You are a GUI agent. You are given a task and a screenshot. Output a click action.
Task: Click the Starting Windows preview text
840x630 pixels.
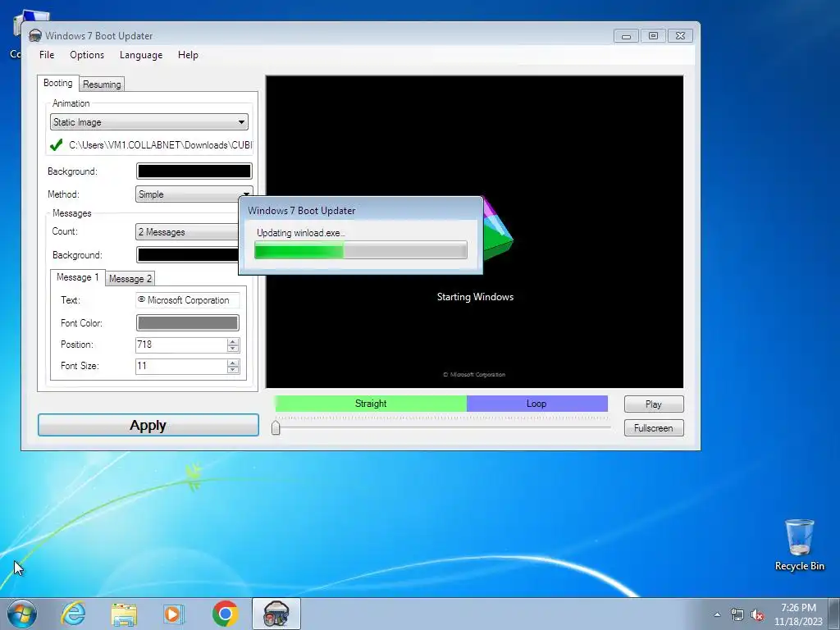475,297
